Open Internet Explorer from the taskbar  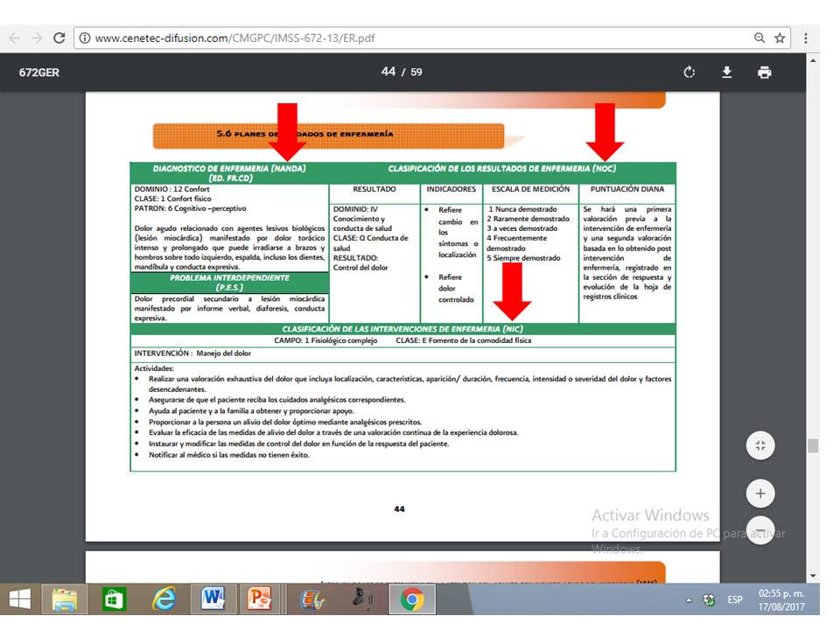pyautogui.click(x=164, y=600)
